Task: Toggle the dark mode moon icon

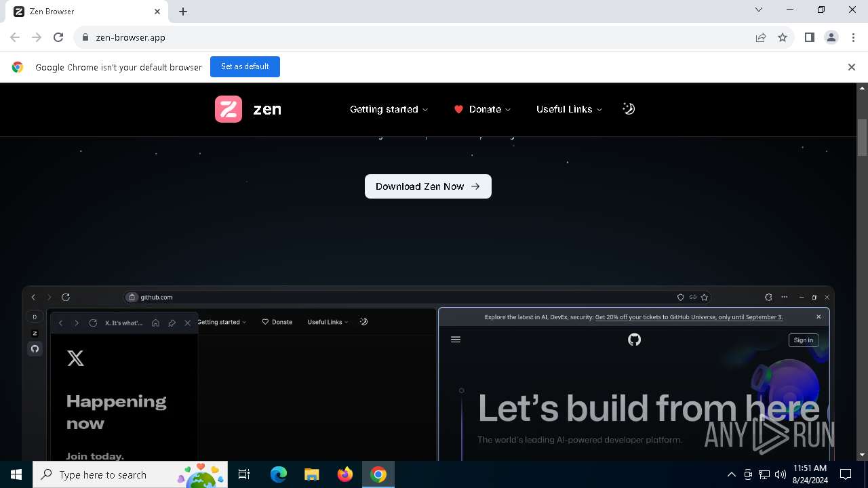Action: [629, 108]
